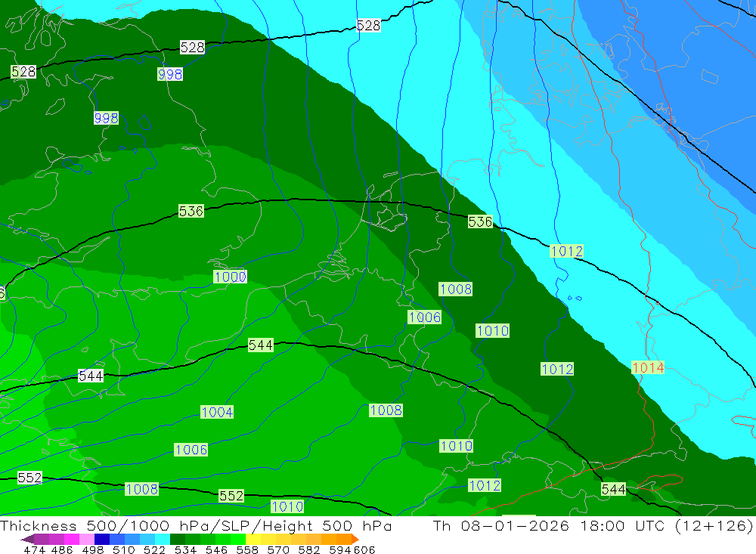Viewport: 756px width, 554px height.
Task: Click the legend value 606
Action: (x=364, y=549)
